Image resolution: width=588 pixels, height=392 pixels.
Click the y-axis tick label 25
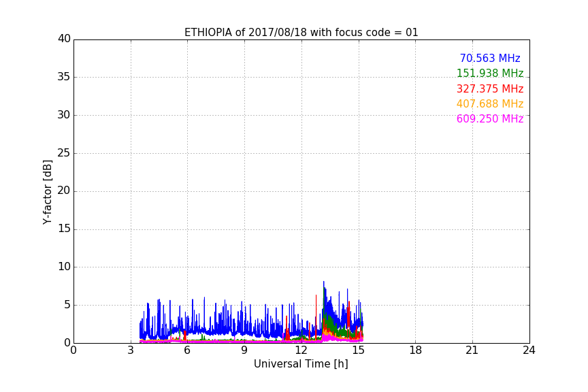(x=64, y=152)
